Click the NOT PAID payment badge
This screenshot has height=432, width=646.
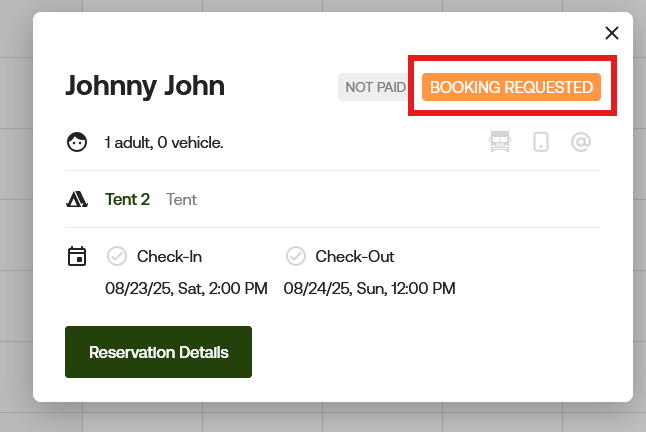375,87
